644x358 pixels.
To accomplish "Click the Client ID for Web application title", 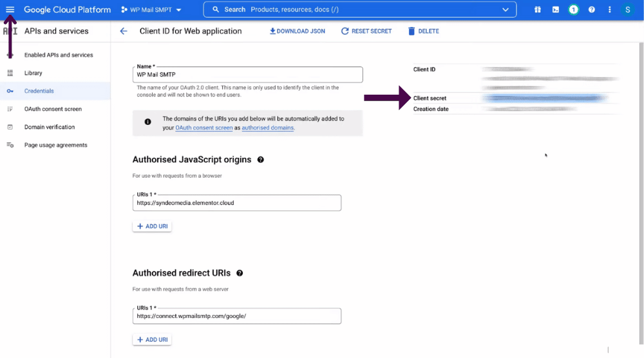I will point(191,31).
